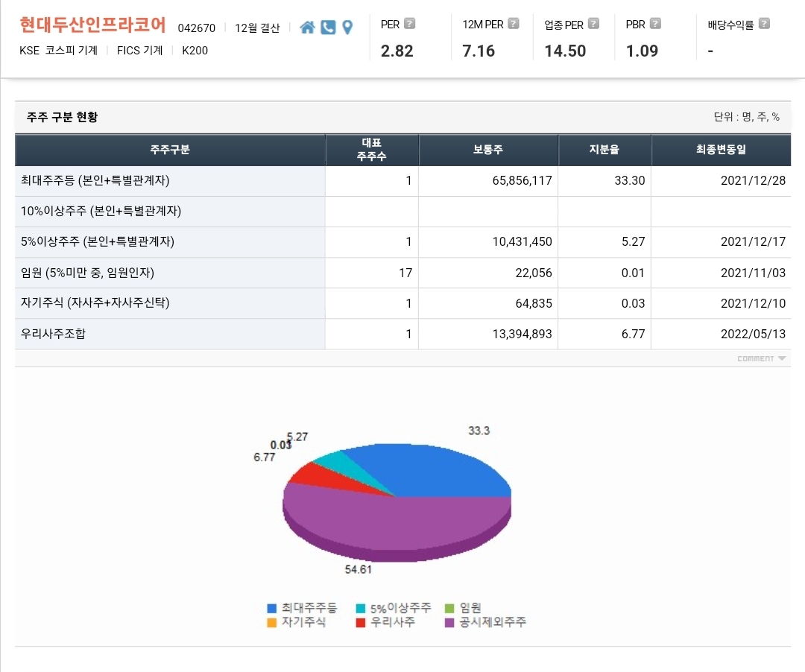This screenshot has width=805, height=672.
Task: Open the 12M PER help icon
Action: pos(514,24)
